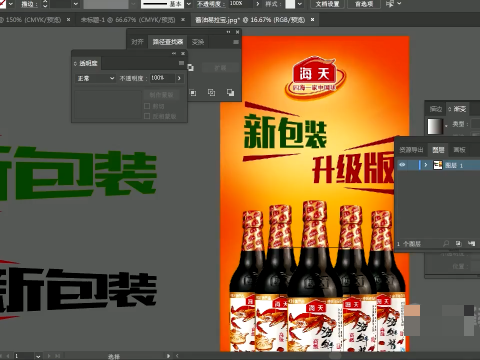Switch to the 150% CMYK document tab

click(32, 20)
